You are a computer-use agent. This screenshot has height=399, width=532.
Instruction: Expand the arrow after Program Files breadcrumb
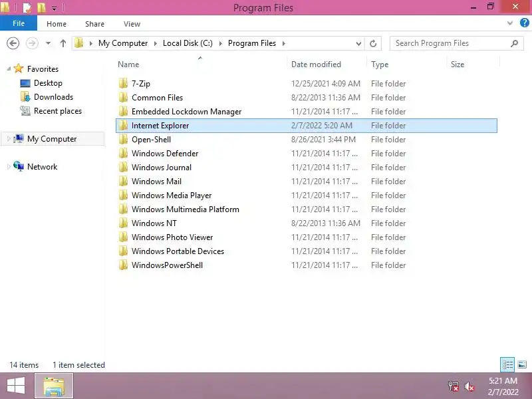[284, 43]
